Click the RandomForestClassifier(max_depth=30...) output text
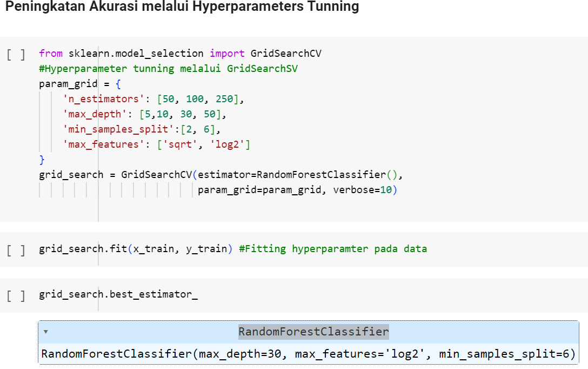Image resolution: width=588 pixels, height=369 pixels. pos(308,354)
